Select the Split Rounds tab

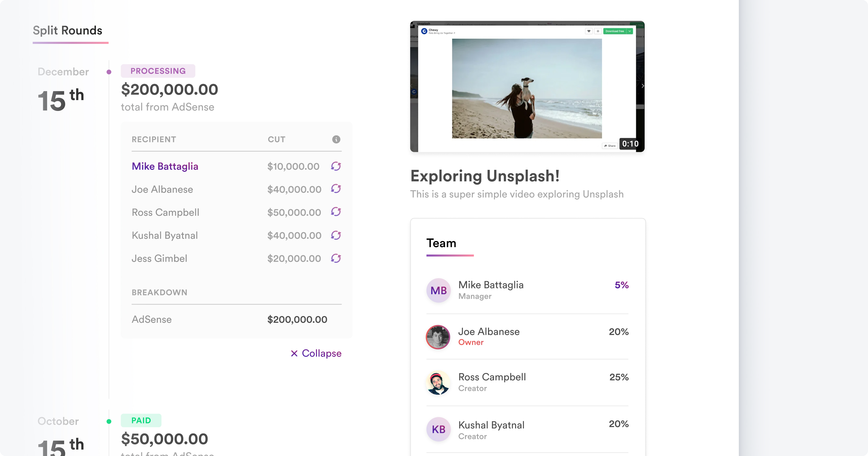click(x=67, y=31)
